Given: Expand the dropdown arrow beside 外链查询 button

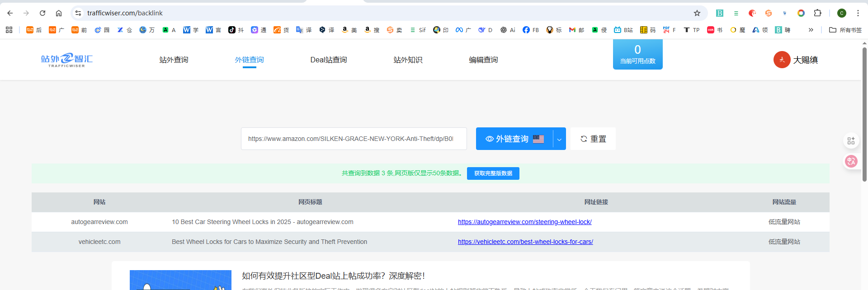Looking at the screenshot, I should (559, 139).
